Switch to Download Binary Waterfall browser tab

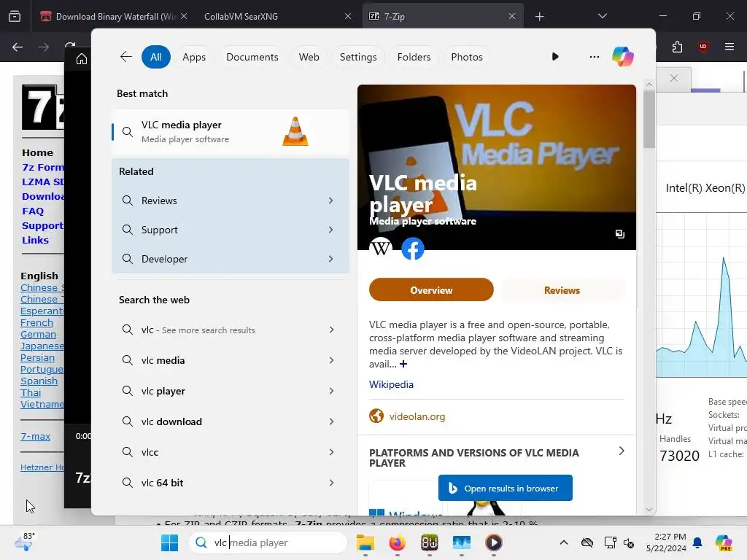[114, 16]
